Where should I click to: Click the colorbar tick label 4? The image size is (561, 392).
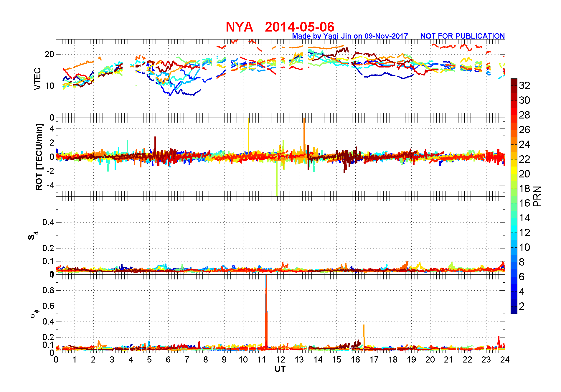tap(522, 291)
